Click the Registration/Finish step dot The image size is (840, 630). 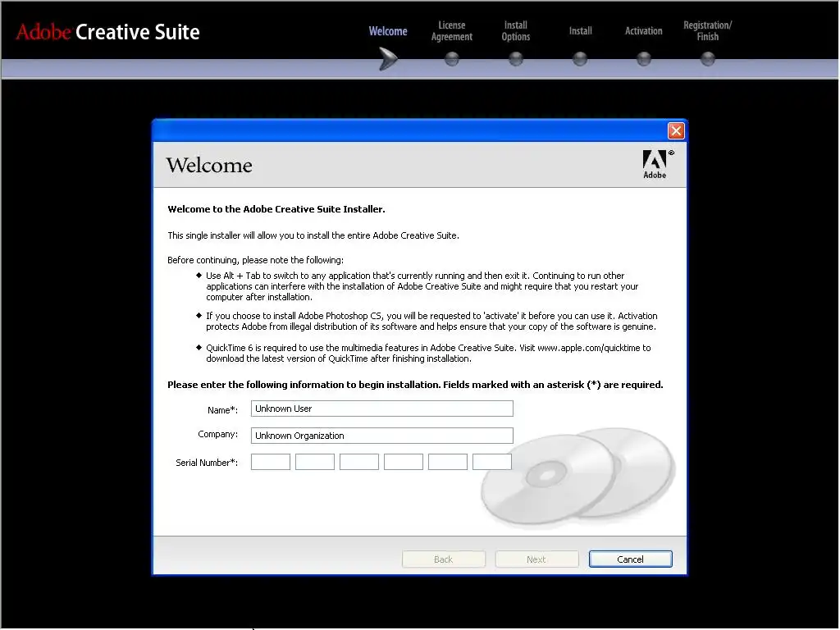(708, 58)
